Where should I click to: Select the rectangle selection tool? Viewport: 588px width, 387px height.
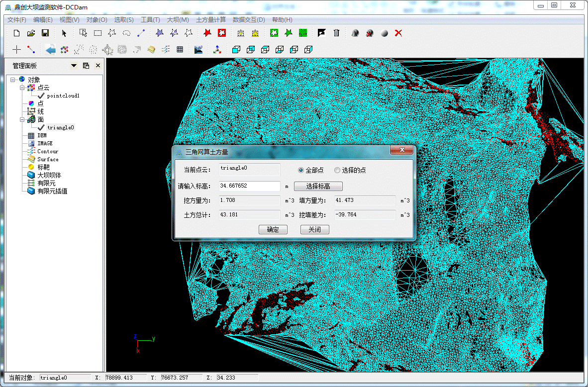(x=98, y=33)
